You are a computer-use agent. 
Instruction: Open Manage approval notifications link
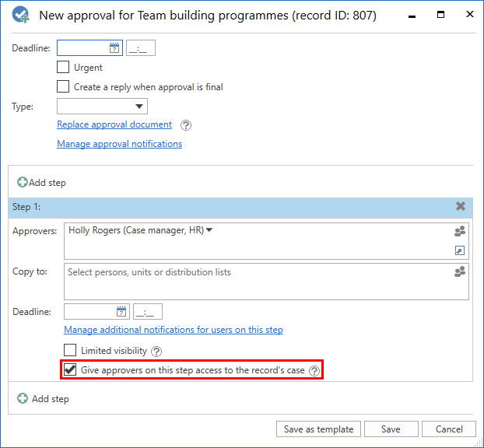point(119,144)
